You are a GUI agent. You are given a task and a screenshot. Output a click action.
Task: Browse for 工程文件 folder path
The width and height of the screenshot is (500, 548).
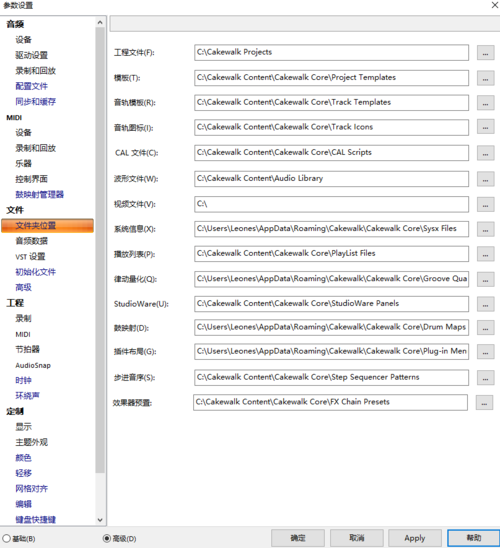tap(485, 53)
